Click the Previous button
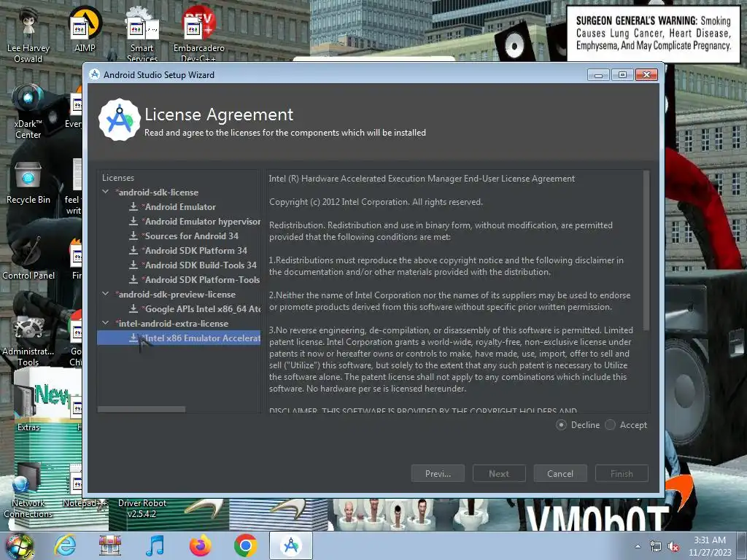This screenshot has width=747, height=560. [438, 473]
